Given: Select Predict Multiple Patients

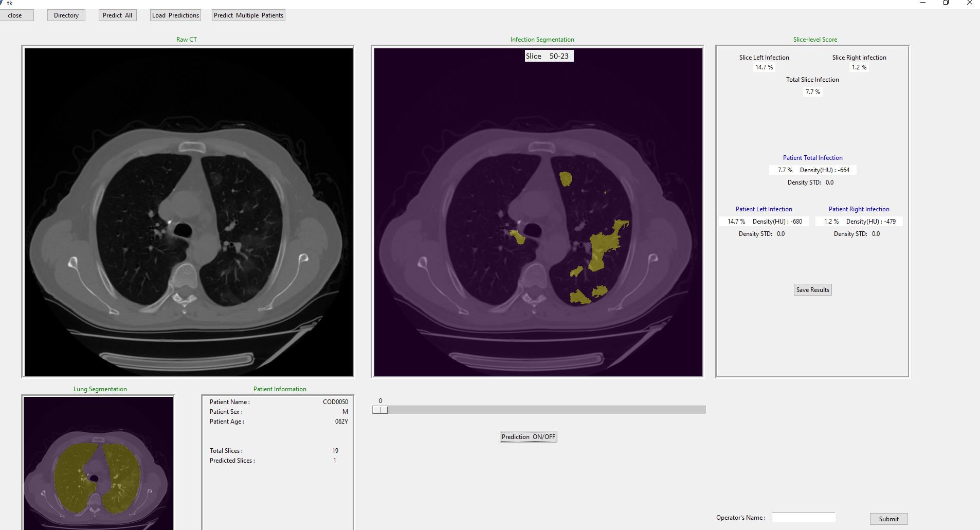Looking at the screenshot, I should click(x=248, y=15).
